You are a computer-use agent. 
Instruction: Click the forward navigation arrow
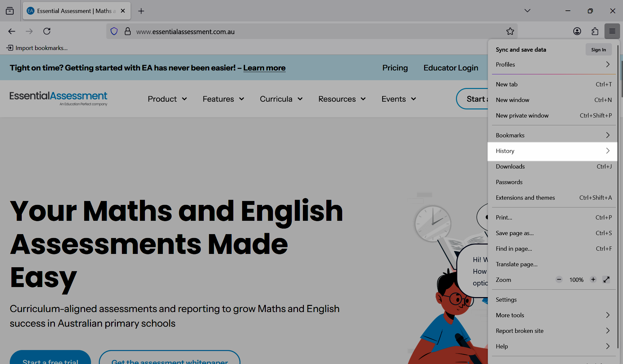(29, 31)
